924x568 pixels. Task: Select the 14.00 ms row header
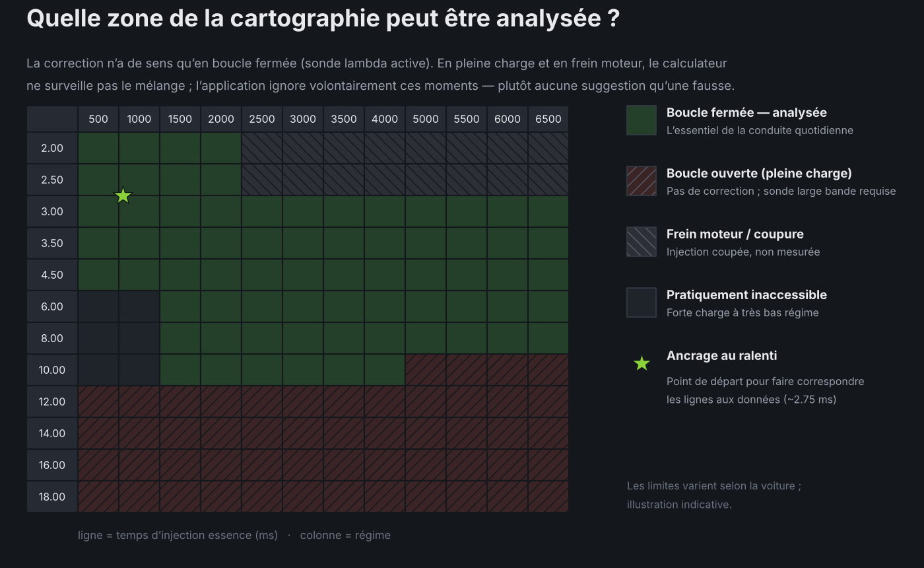pos(52,433)
